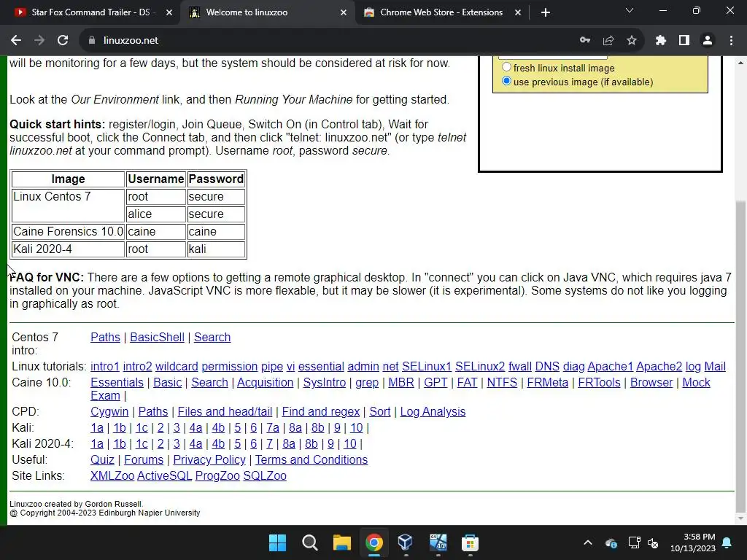
Task: Open the Windows Start menu
Action: [x=277, y=542]
